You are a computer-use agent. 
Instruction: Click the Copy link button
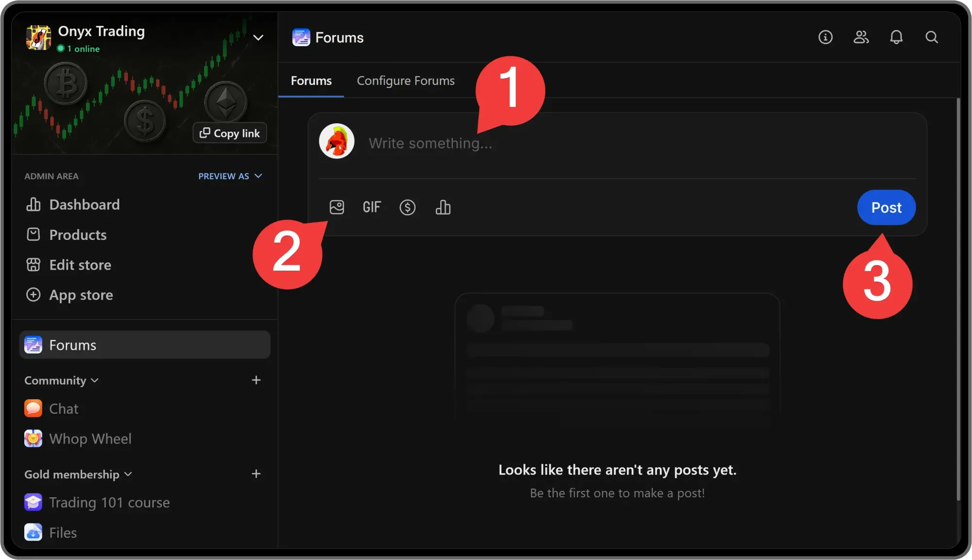(230, 133)
